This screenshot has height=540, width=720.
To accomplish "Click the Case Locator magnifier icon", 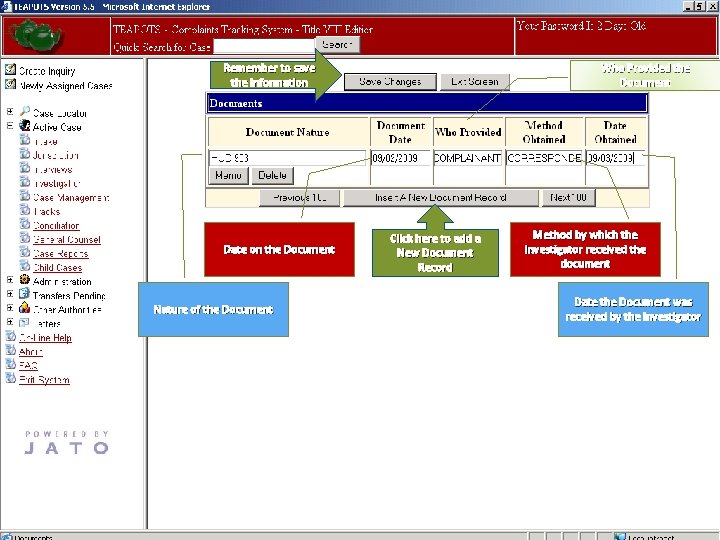I will (x=25, y=112).
